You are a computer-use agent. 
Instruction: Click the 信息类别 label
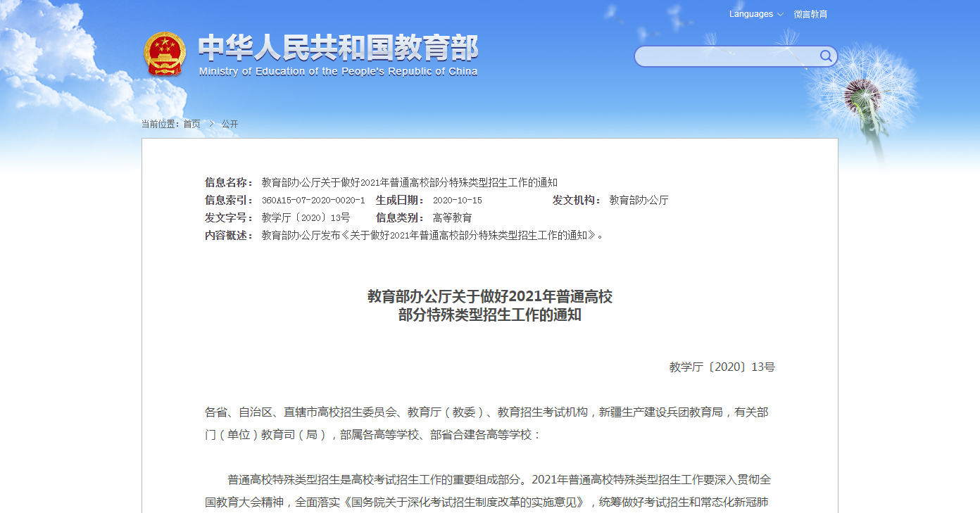click(x=400, y=217)
